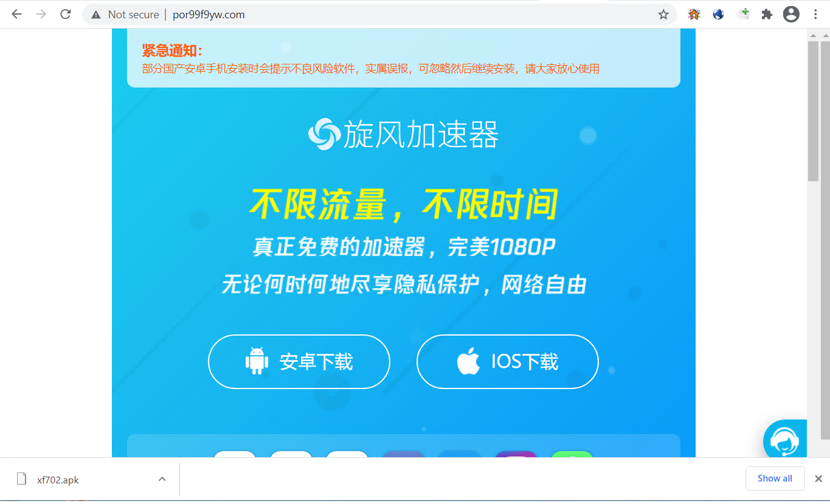Open the Extensions puzzle piece icon
830x504 pixels.
pyautogui.click(x=767, y=15)
